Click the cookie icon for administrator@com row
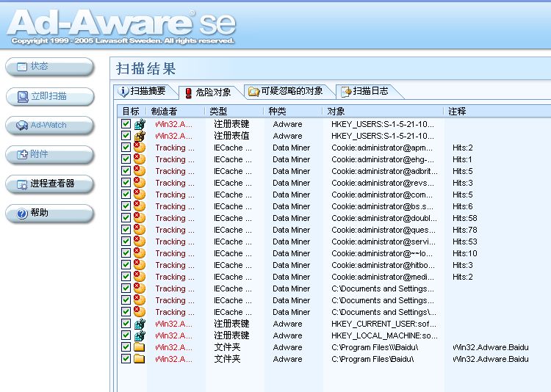Image resolution: width=551 pixels, height=392 pixels. click(x=140, y=195)
